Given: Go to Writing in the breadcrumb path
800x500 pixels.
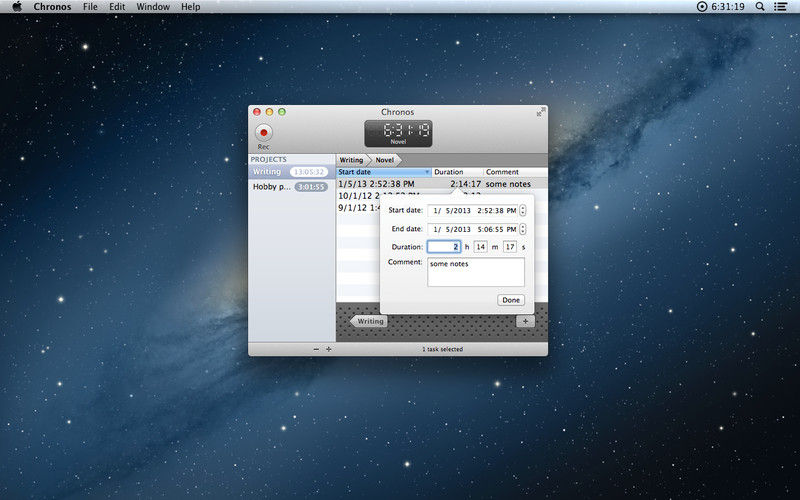Looking at the screenshot, I should (x=352, y=160).
